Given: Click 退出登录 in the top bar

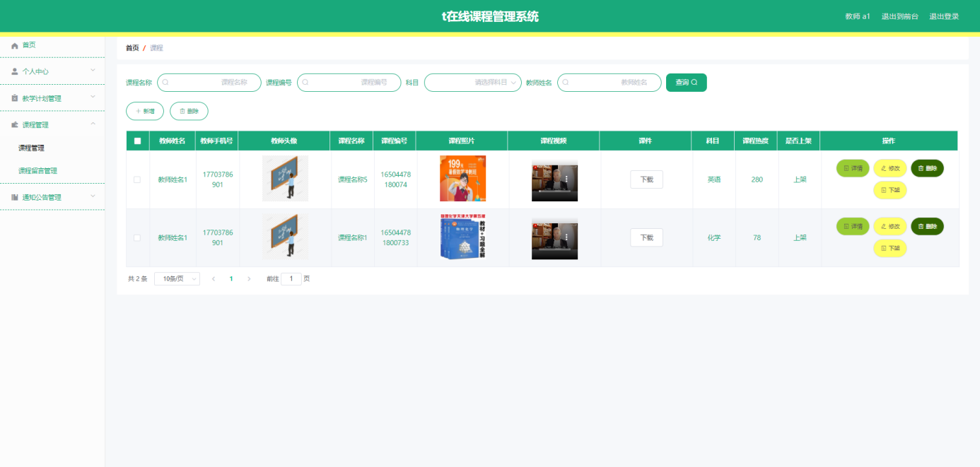Looking at the screenshot, I should click(x=945, y=16).
